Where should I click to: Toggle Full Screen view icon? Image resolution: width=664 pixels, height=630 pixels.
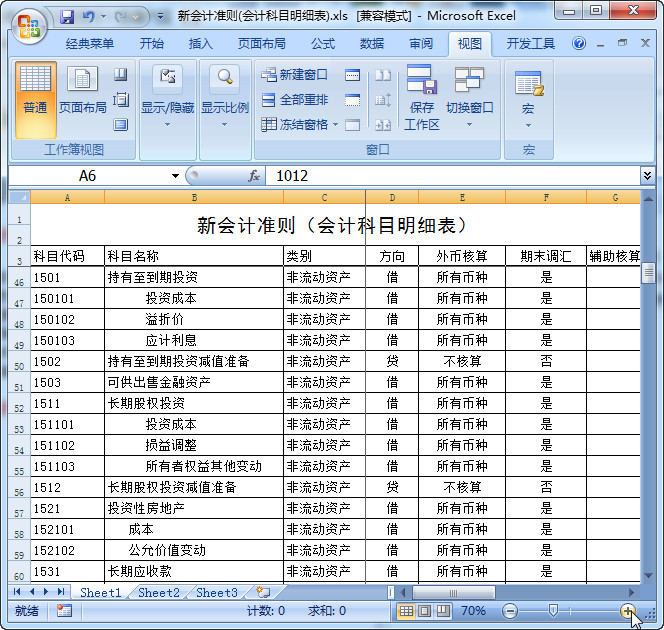coord(121,124)
